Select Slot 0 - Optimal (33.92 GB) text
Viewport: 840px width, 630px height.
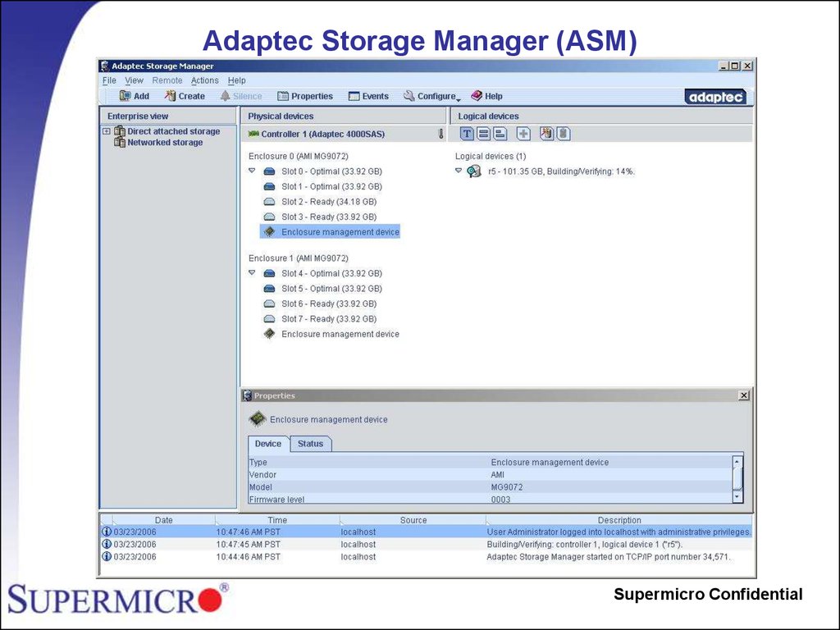tap(331, 171)
